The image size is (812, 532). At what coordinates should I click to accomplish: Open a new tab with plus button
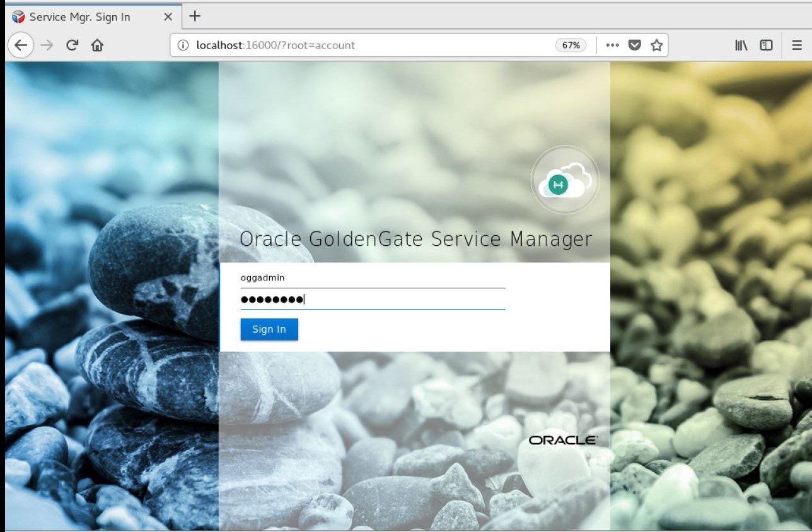coord(195,16)
